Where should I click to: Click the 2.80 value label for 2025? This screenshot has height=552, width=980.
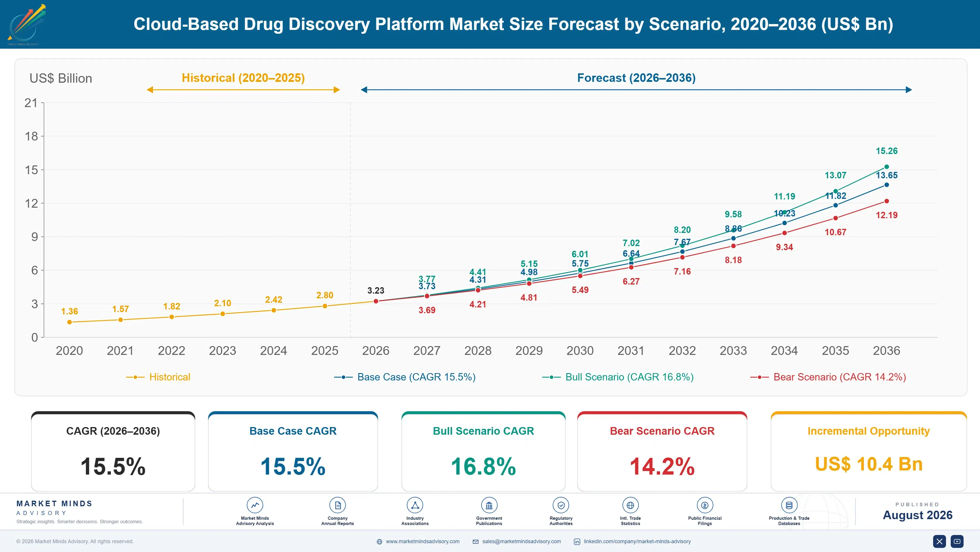click(324, 295)
